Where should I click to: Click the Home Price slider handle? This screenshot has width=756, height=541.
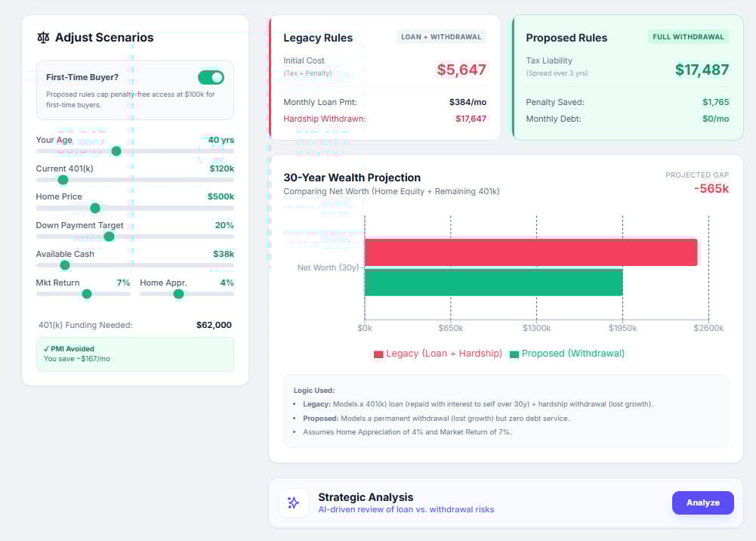95,208
